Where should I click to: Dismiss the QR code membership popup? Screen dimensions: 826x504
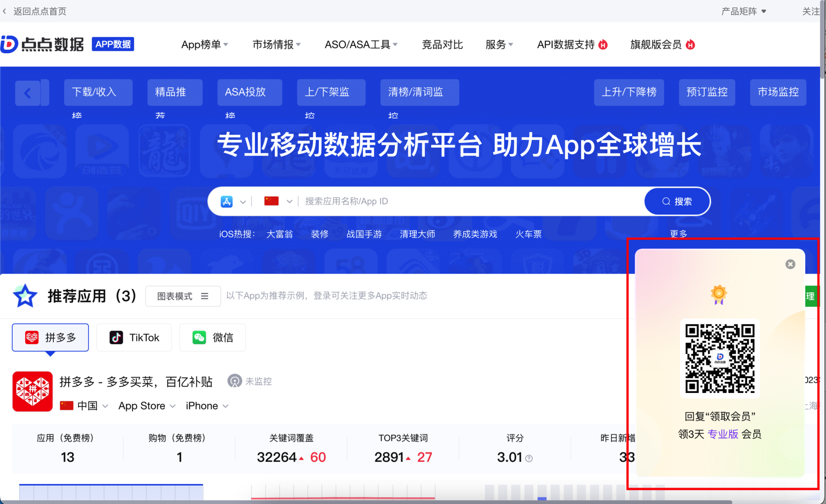pos(790,264)
